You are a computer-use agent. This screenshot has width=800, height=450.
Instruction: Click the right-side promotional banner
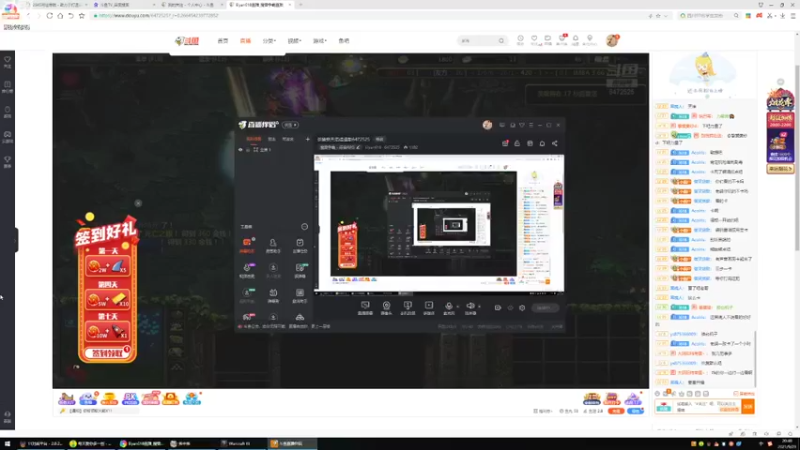tap(780, 132)
